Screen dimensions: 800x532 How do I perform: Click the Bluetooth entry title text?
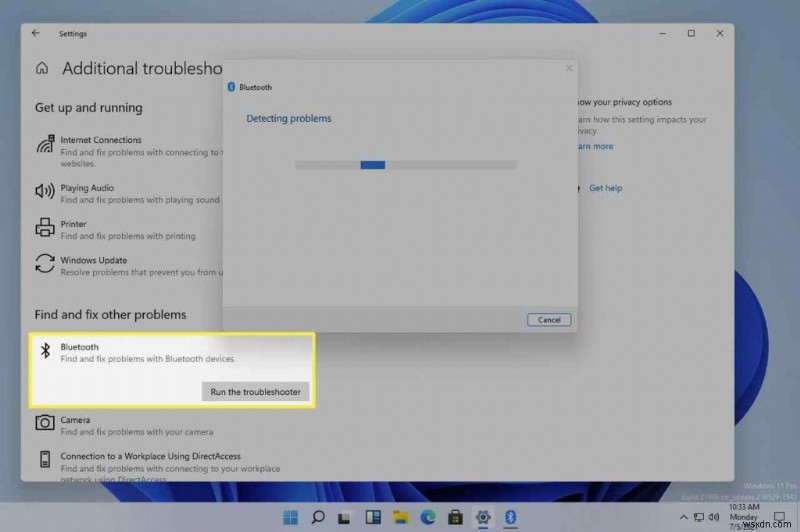tap(80, 347)
